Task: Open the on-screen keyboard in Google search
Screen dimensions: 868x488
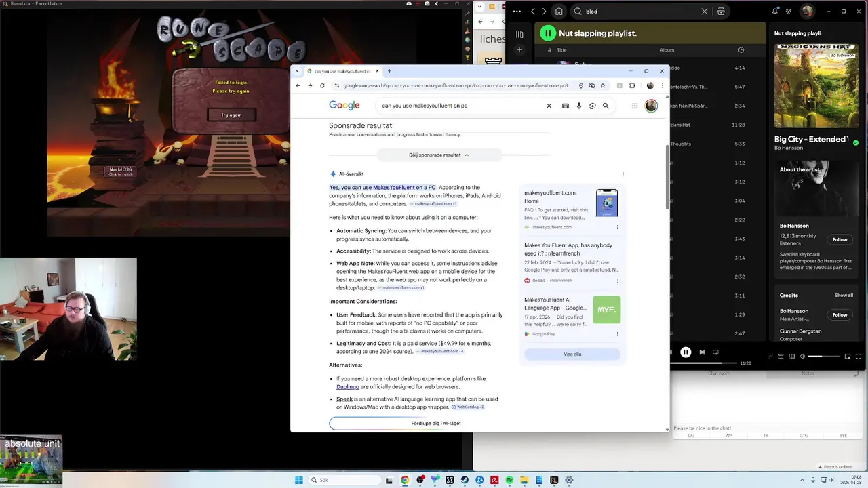Action: click(566, 106)
